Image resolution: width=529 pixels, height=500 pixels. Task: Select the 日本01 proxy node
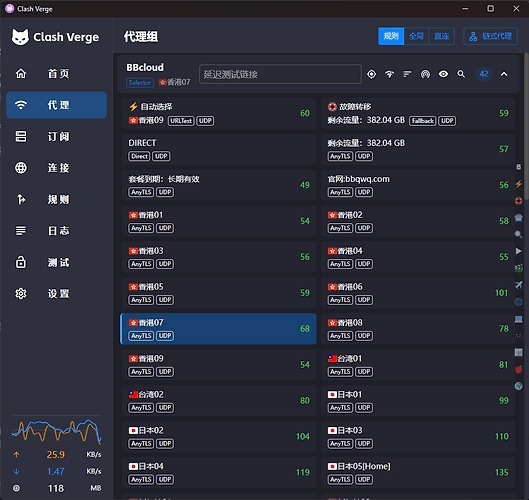418,401
